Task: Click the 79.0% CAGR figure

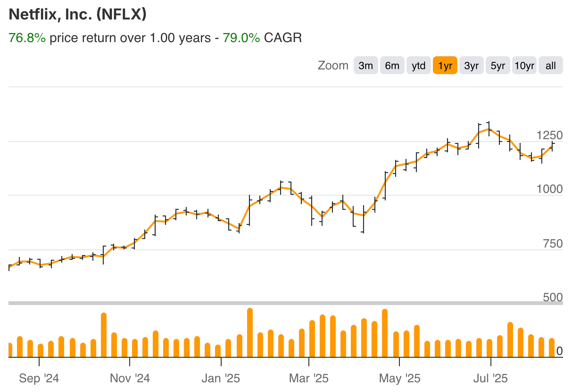Action: point(241,38)
